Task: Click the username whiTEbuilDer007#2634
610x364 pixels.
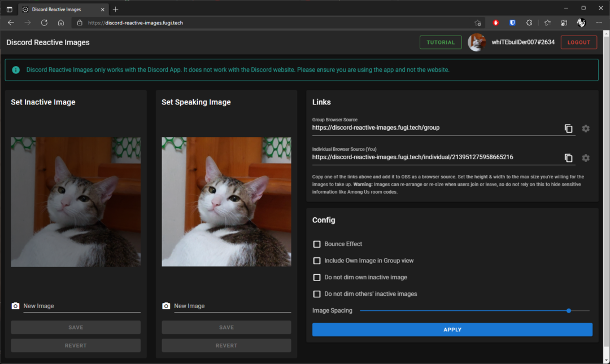Action: click(x=523, y=42)
